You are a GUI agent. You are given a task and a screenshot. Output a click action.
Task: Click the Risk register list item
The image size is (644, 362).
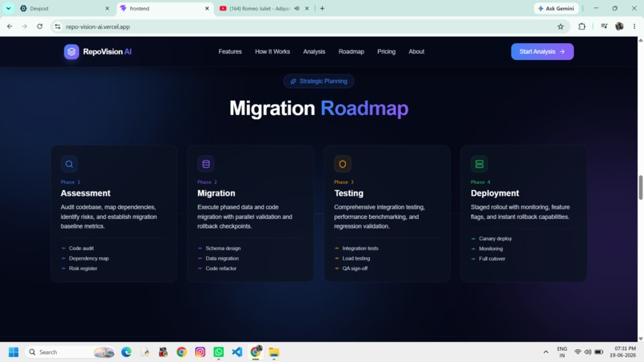point(83,269)
